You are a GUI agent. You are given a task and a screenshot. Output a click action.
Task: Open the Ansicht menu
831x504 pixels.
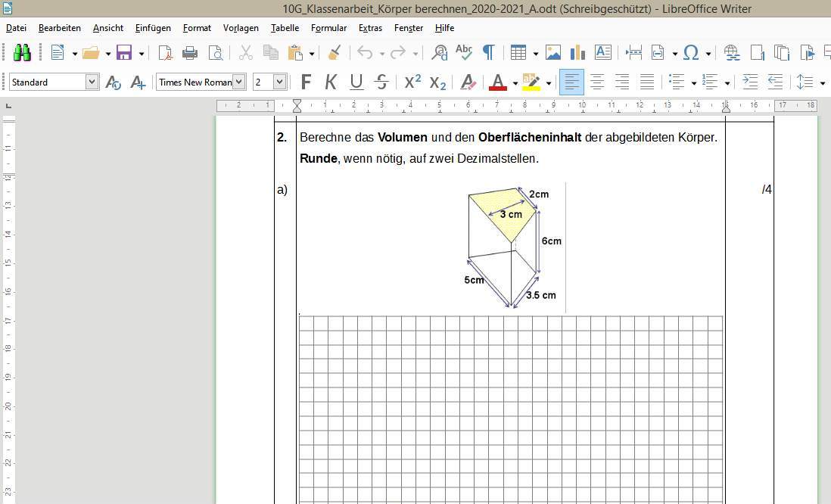coord(108,28)
